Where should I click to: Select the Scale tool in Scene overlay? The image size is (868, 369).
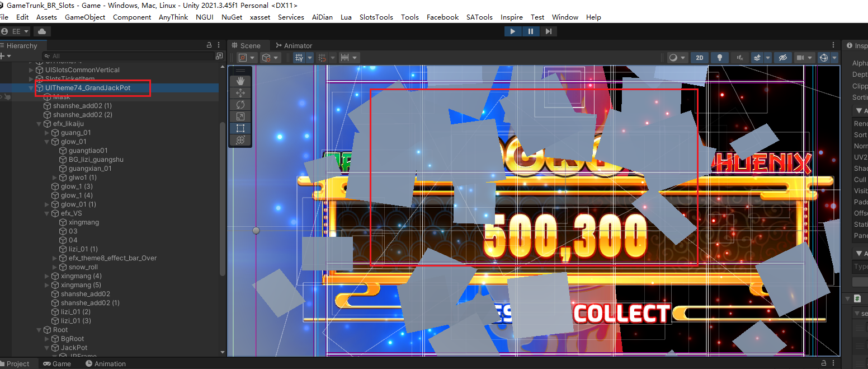click(240, 116)
